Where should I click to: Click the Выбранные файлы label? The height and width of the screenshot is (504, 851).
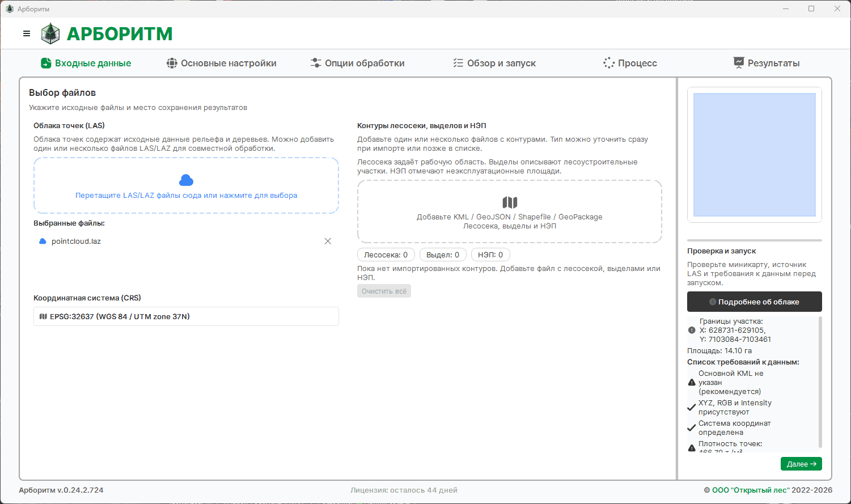click(x=69, y=223)
